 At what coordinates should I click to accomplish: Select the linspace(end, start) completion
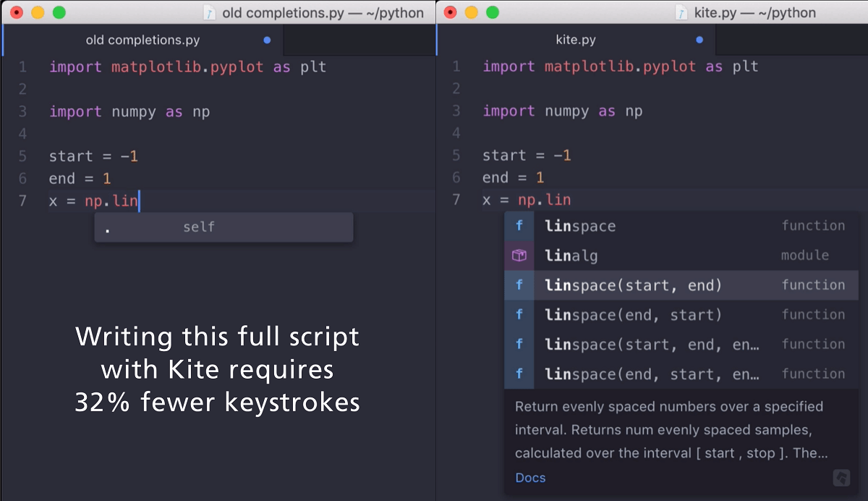[681, 315]
